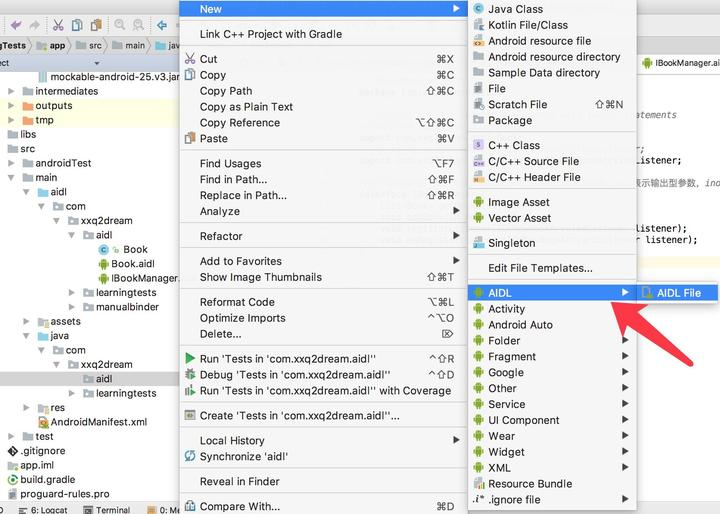Open the Activity submenu

click(x=552, y=309)
